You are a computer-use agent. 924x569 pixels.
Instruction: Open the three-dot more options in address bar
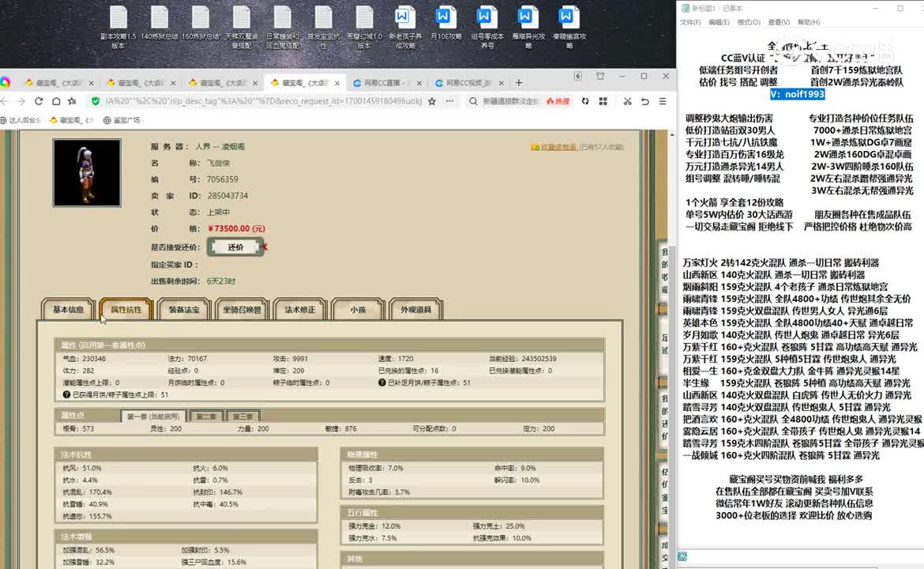click(x=449, y=101)
